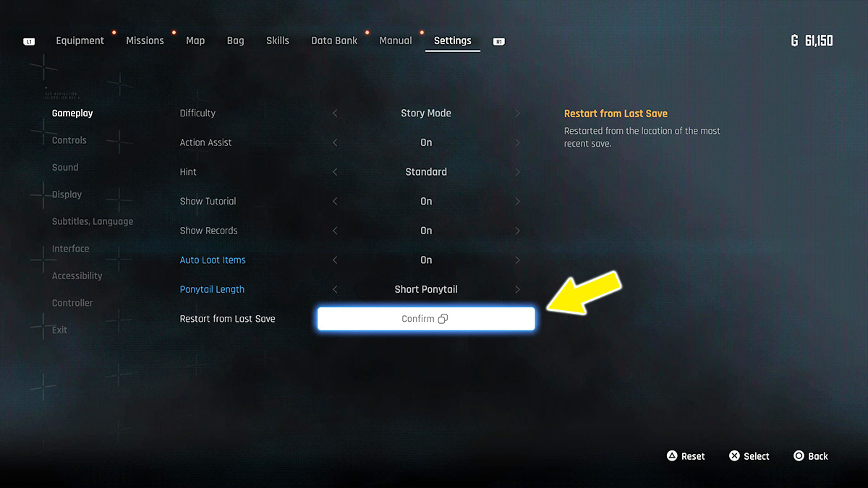Cycle Hint level with right chevron
Image resolution: width=868 pixels, height=488 pixels.
tap(517, 172)
